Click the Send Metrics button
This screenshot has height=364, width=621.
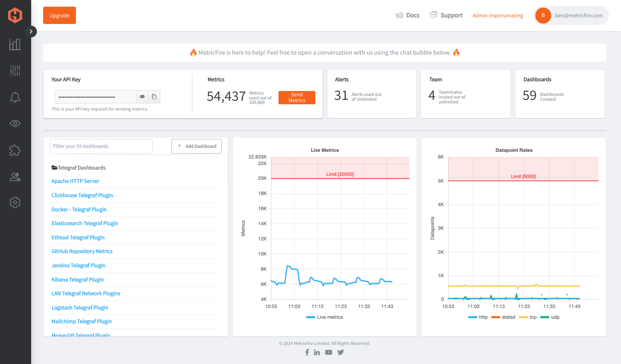pos(297,98)
